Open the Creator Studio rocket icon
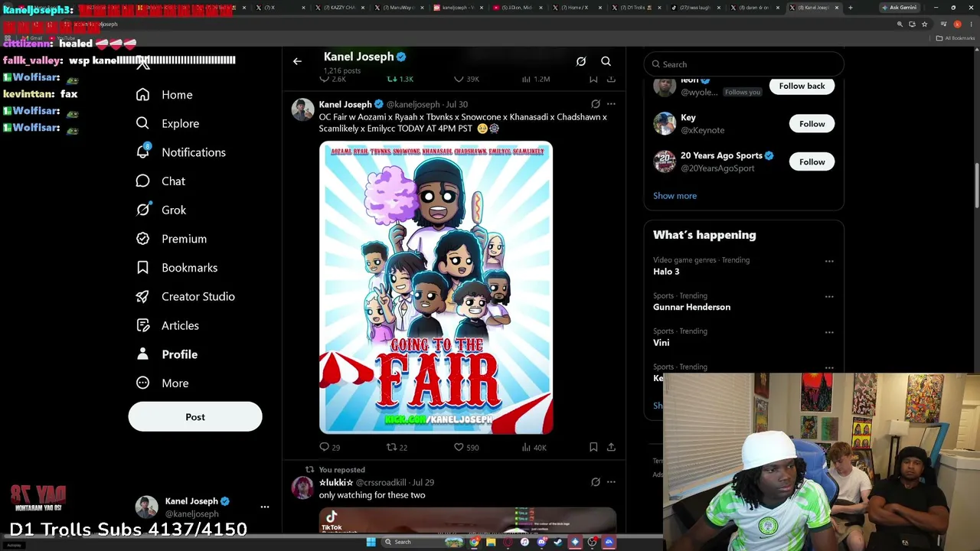 pos(142,296)
